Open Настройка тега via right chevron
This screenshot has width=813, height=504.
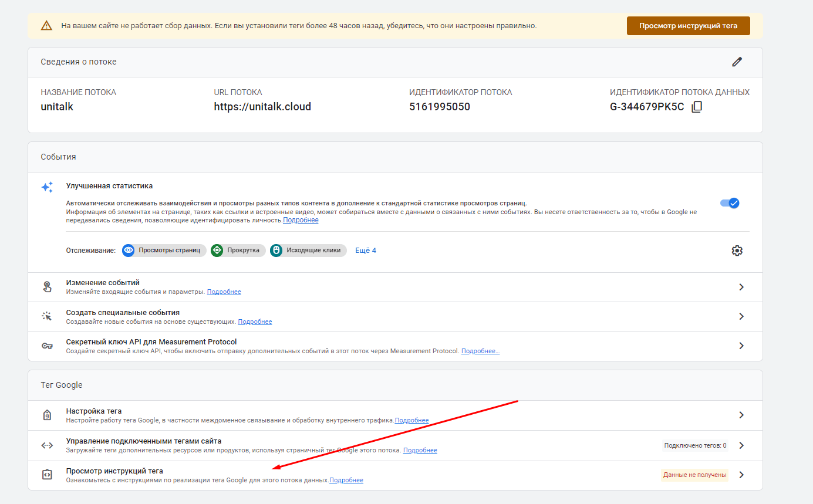[741, 415]
